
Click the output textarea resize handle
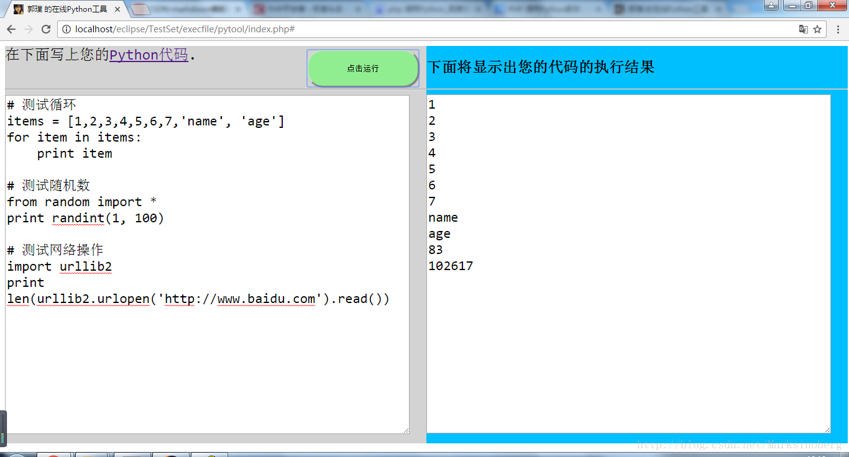(x=826, y=429)
